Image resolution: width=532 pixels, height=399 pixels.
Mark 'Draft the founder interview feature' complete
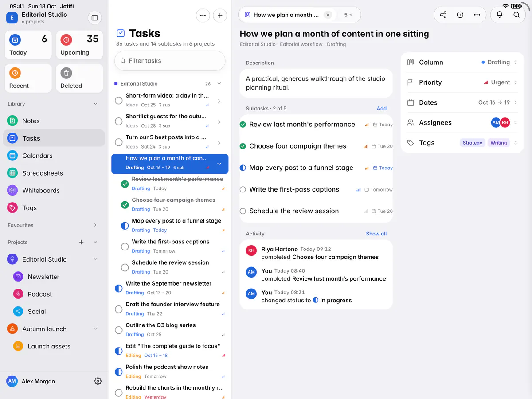tap(118, 309)
